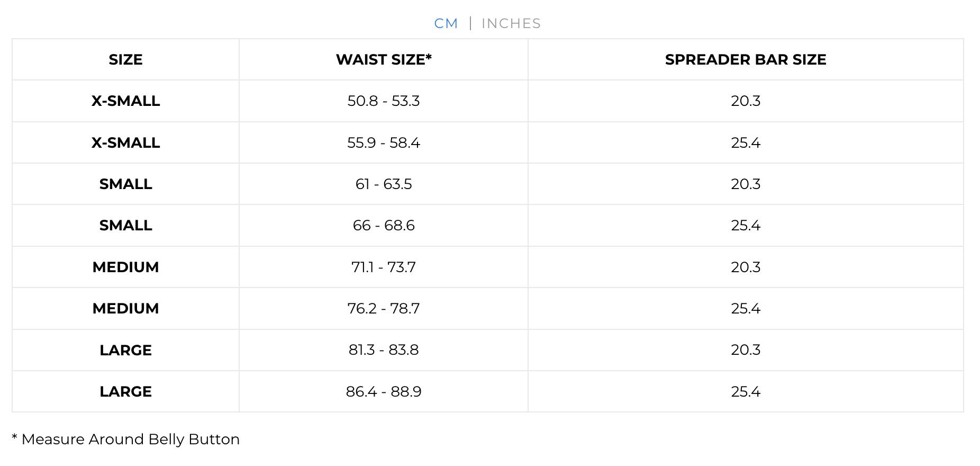Click waist size 81.3 - 83.8
This screenshot has height=466, width=980.
384,349
